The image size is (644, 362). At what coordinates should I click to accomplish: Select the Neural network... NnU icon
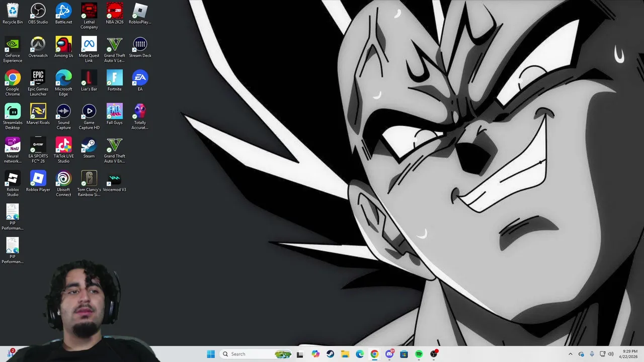13,150
